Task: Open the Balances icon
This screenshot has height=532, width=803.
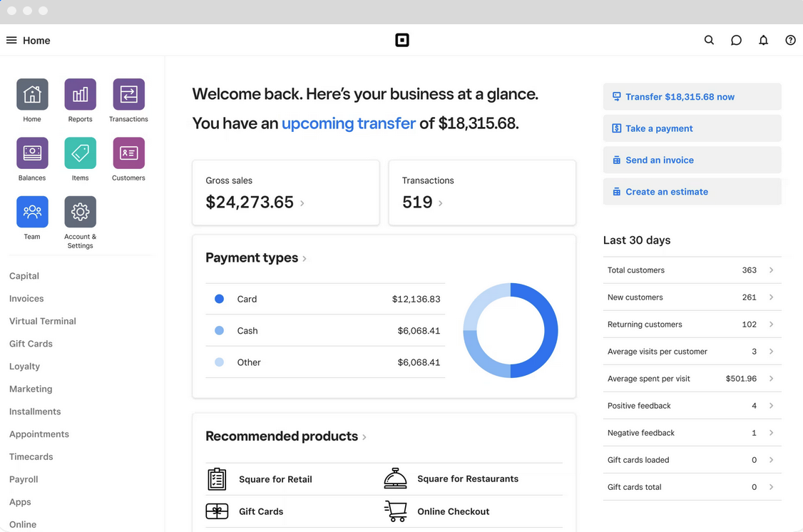Action: 32,153
